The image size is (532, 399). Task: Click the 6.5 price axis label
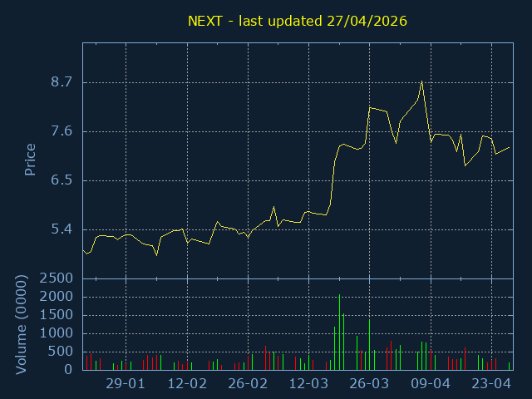tap(62, 180)
